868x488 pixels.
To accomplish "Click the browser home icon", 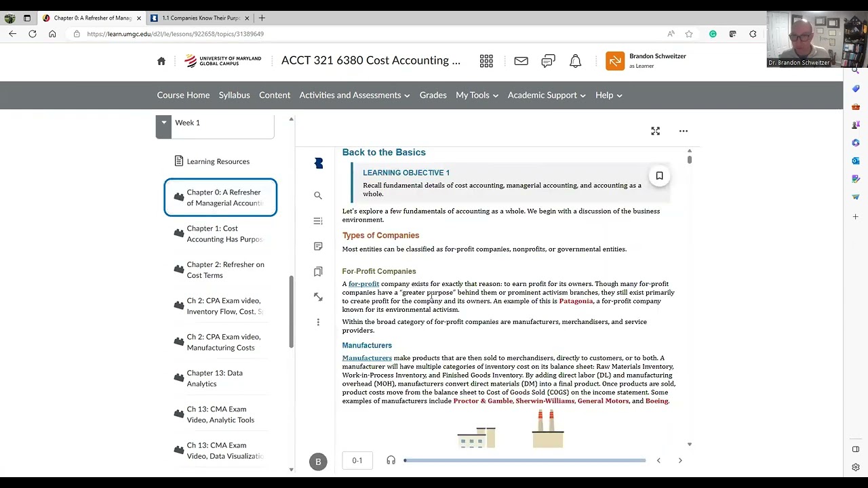I will click(52, 34).
